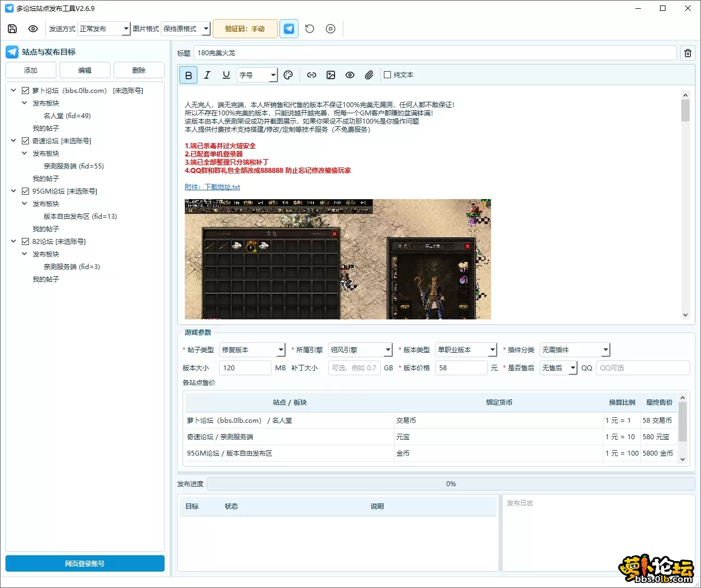Toggle underline formatting in editor
This screenshot has height=588, width=701.
pos(226,75)
